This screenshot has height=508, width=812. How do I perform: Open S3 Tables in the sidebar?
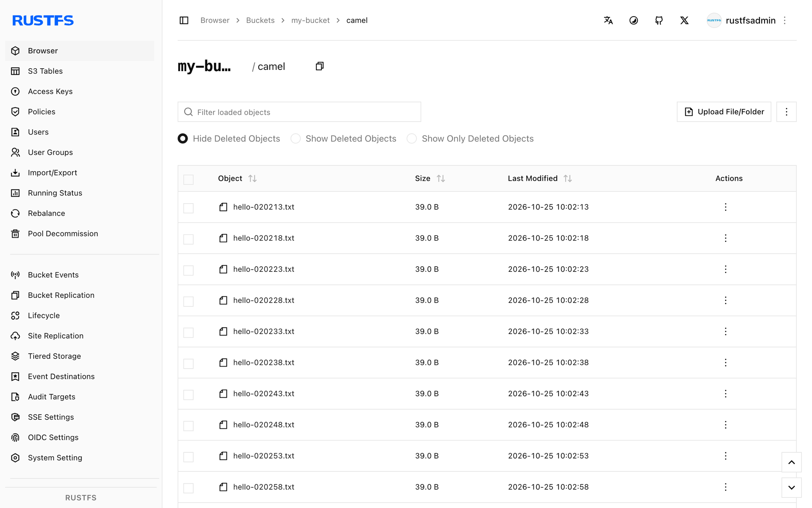pos(80,71)
